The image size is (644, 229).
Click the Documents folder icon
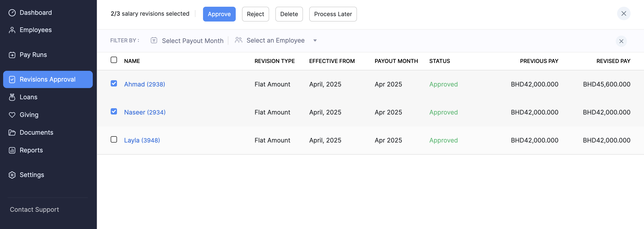(12, 132)
